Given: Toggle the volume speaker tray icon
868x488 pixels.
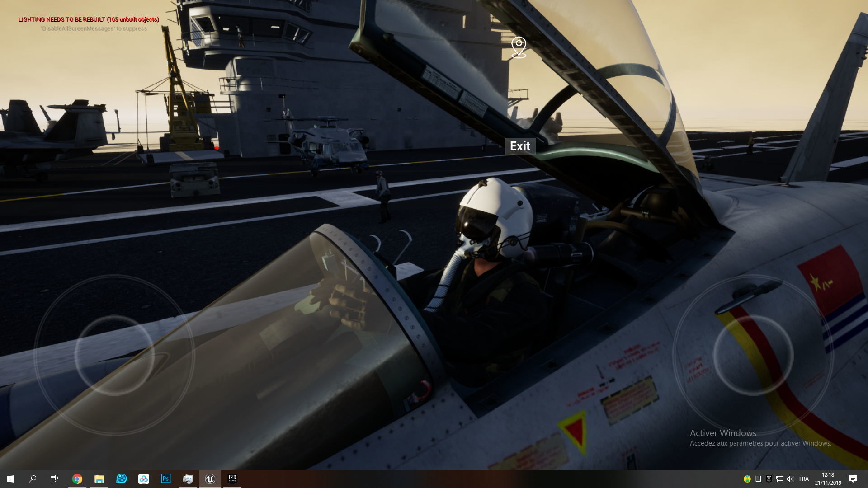Looking at the screenshot, I should (790, 479).
